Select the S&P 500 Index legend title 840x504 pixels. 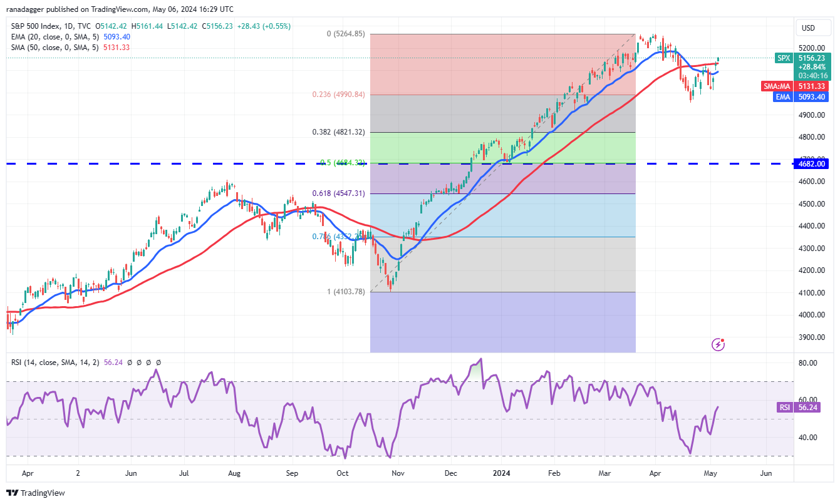[x=42, y=26]
